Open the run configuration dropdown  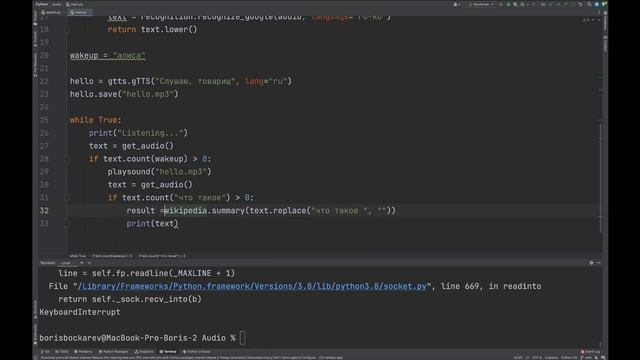tap(481, 4)
